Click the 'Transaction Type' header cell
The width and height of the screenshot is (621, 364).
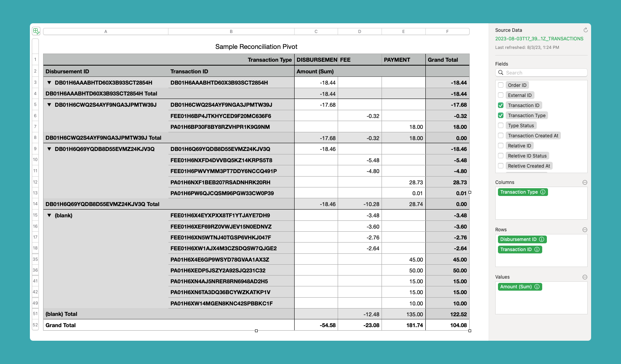[270, 60]
